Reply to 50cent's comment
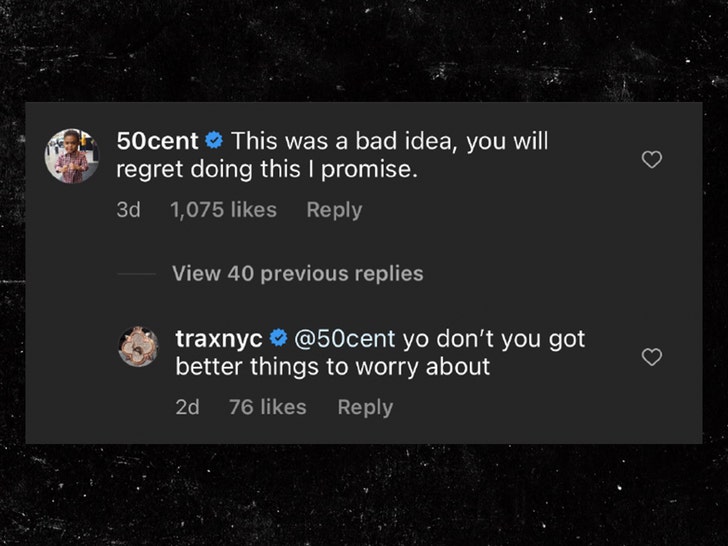The image size is (728, 546). point(334,210)
